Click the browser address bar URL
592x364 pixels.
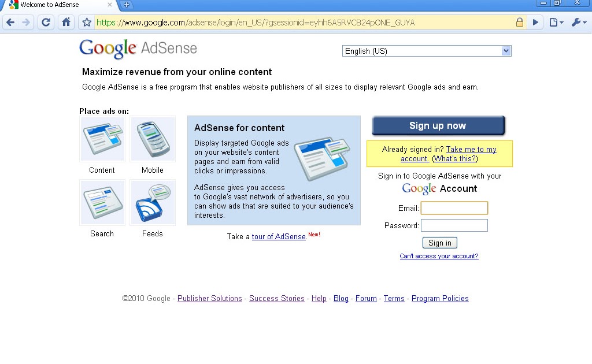[x=256, y=23]
